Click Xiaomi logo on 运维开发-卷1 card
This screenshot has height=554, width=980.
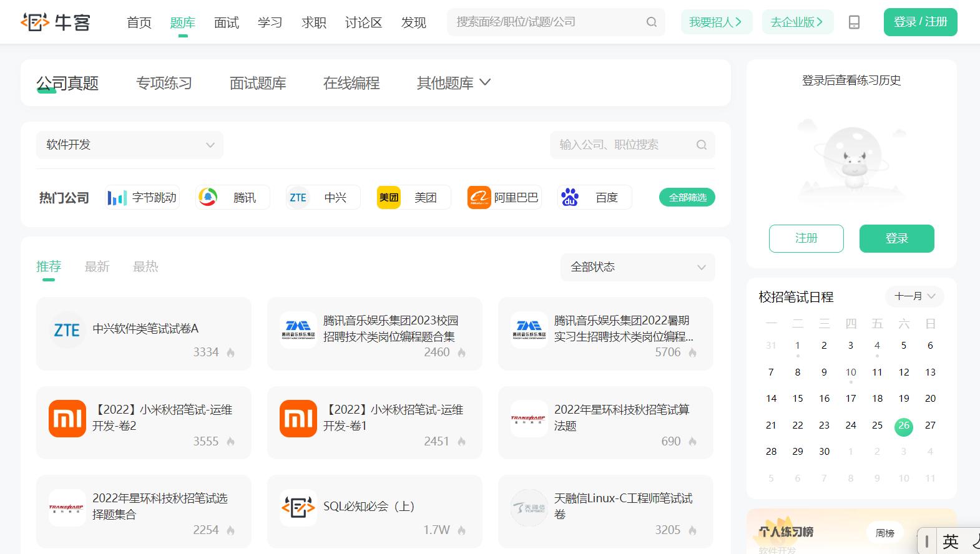298,419
